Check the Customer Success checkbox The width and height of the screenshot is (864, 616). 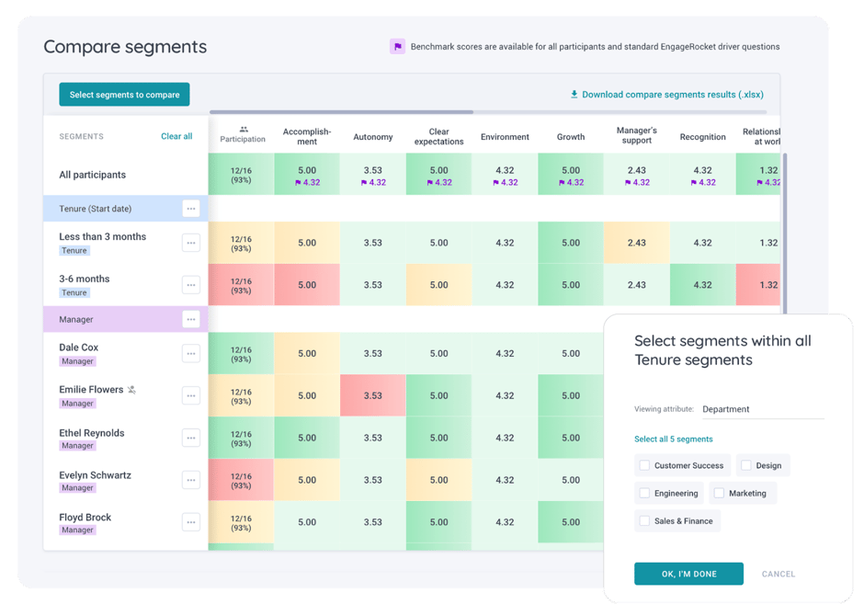click(644, 465)
